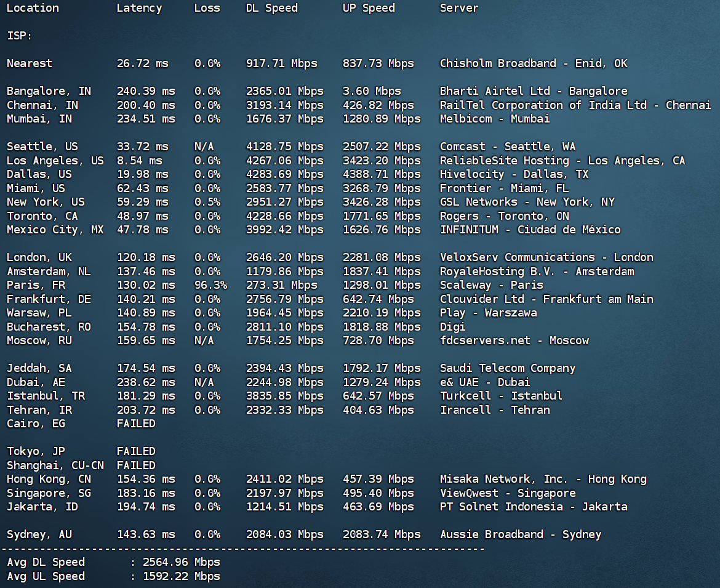Viewport: 720px width, 588px height.
Task: Select 'Tokyo, JP' location
Action: (x=36, y=451)
